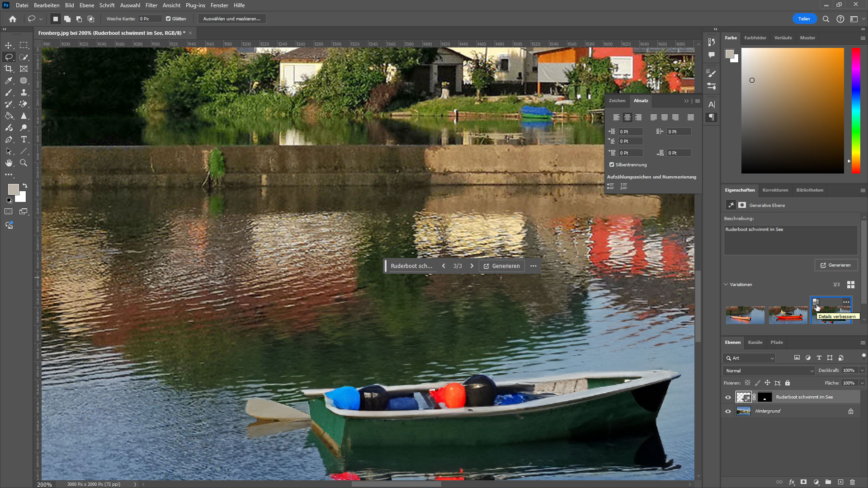The height and width of the screenshot is (488, 868).
Task: Select the Move tool
Action: (x=9, y=45)
